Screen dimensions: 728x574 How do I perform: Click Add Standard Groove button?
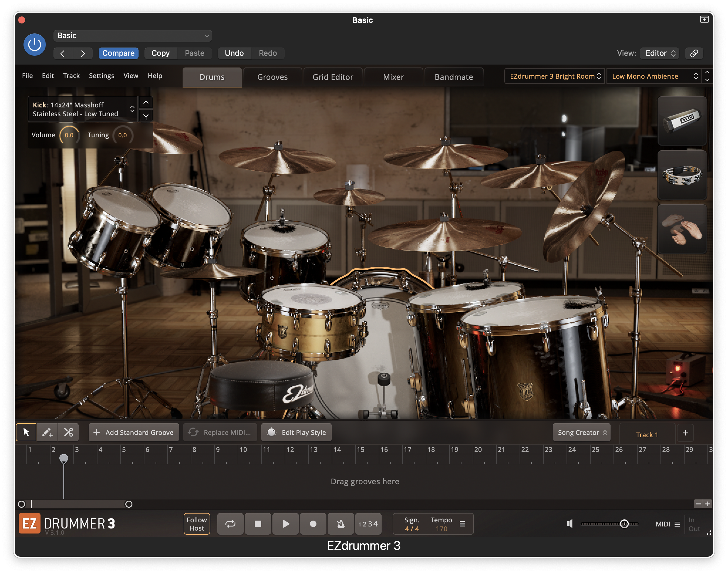pyautogui.click(x=134, y=433)
